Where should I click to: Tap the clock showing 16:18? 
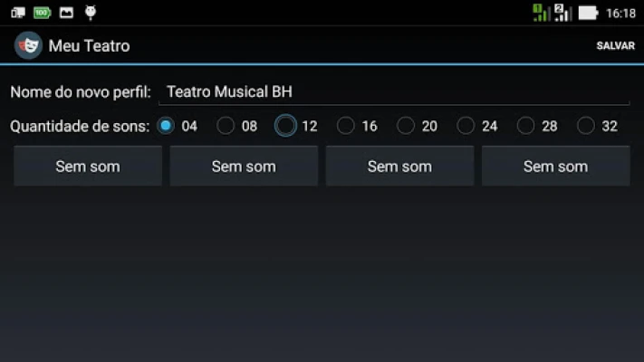pos(620,14)
